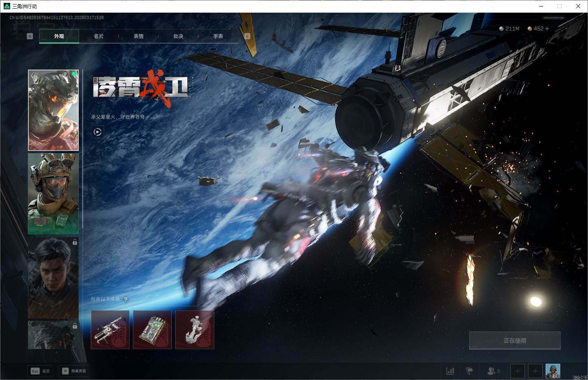Select the locked dark-haired man skin

click(53, 278)
